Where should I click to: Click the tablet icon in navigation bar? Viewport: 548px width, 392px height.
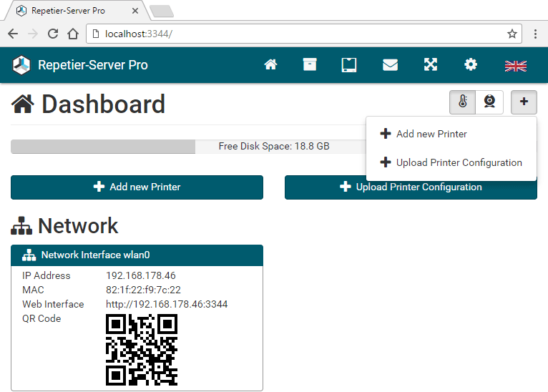(x=348, y=65)
